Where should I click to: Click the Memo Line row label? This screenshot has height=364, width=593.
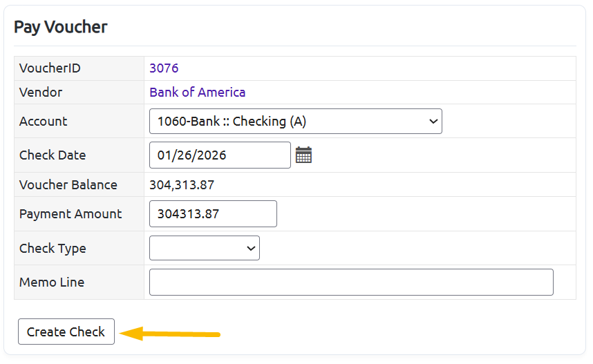pyautogui.click(x=52, y=282)
